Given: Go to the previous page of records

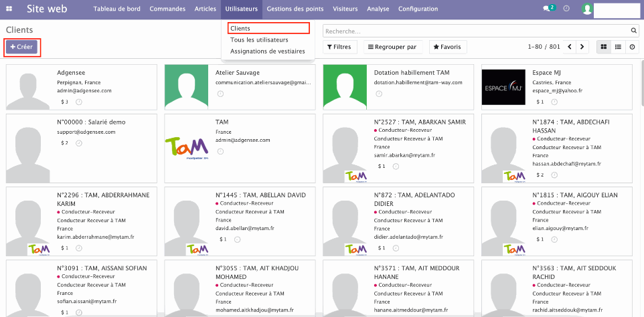Looking at the screenshot, I should tap(570, 47).
